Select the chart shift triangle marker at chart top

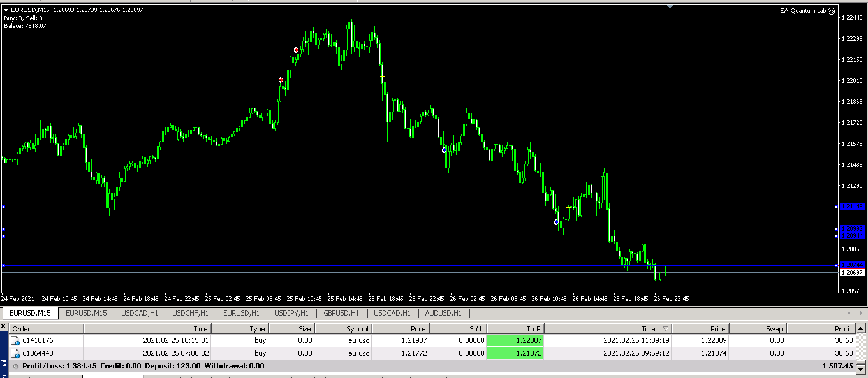(670, 6)
